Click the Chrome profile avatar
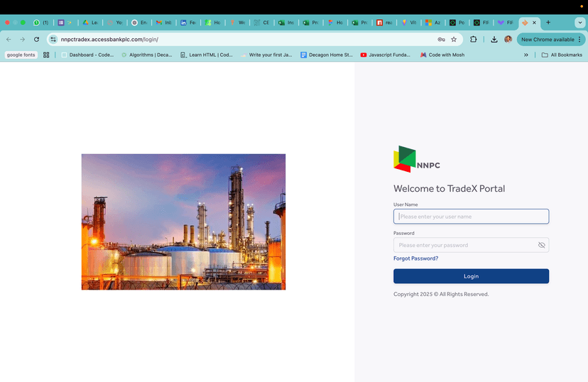The image size is (588, 382). coord(508,40)
